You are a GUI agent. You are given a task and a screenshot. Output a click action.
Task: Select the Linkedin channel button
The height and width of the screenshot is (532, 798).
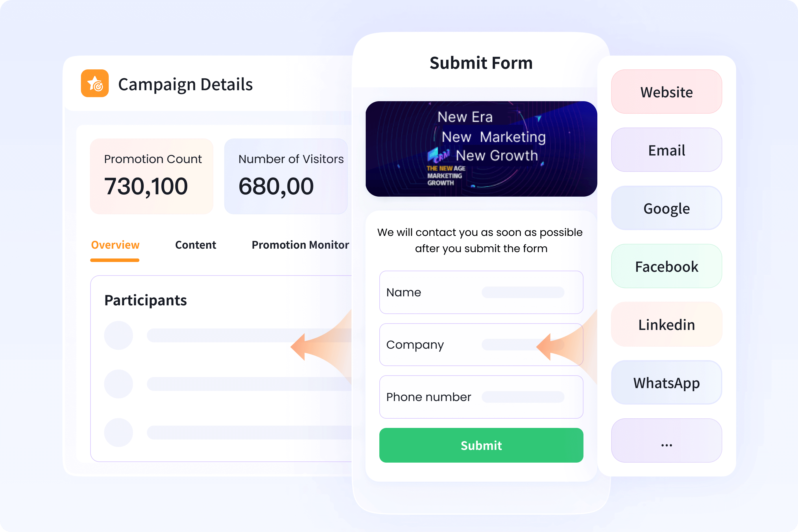point(666,325)
